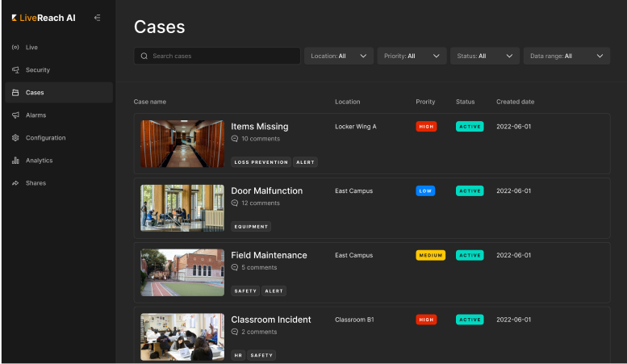Screen dimensions: 627x364
Task: Open the Live menu item
Action: [59, 47]
